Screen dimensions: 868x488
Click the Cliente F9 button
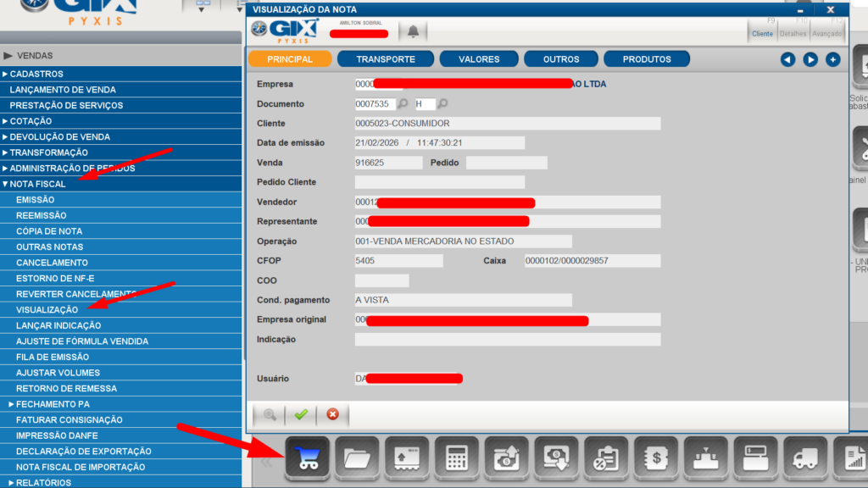[762, 33]
